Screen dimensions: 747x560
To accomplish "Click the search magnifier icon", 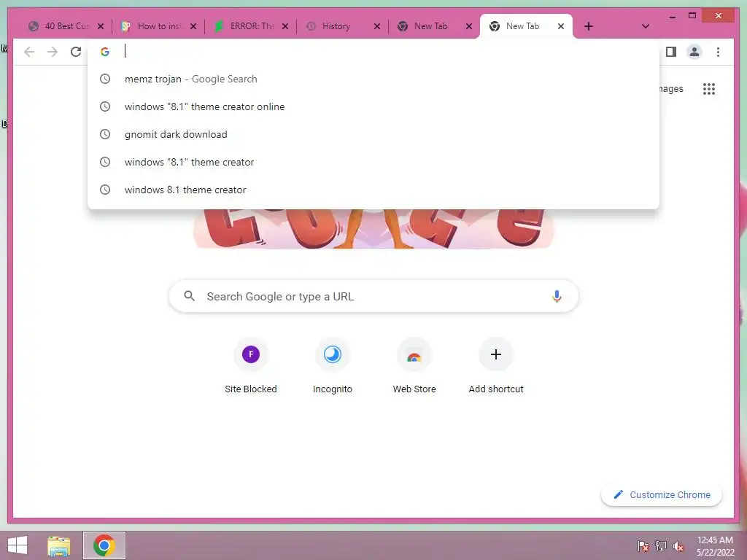I will (x=189, y=296).
